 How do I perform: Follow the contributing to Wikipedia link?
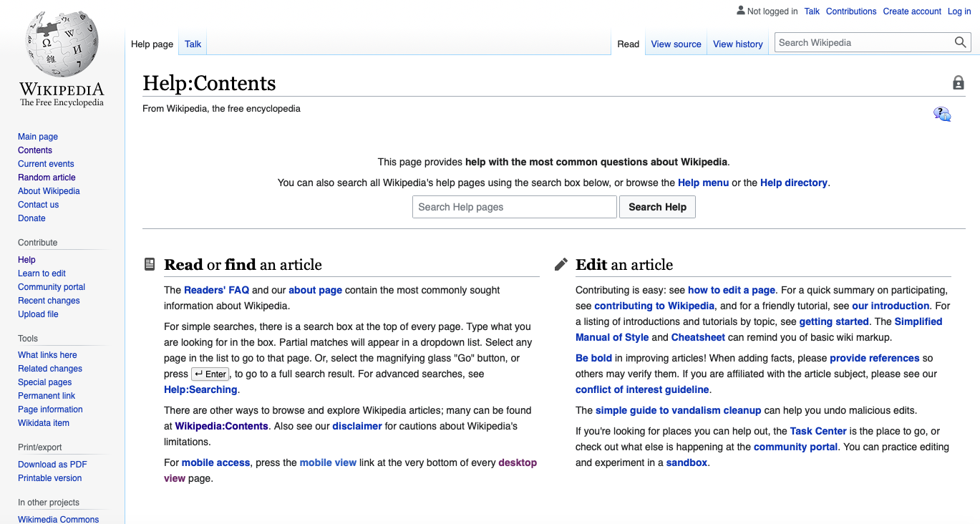[654, 306]
